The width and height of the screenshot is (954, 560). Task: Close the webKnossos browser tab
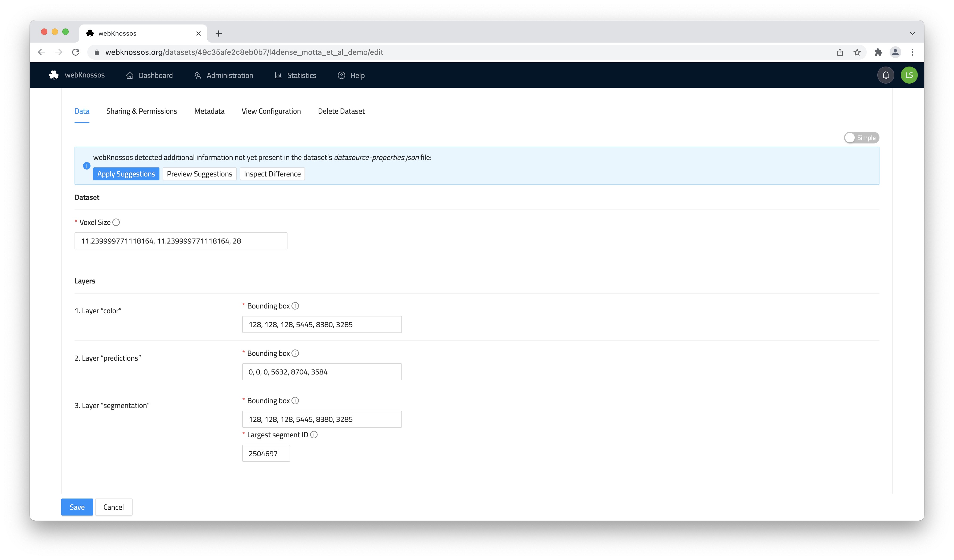(x=198, y=33)
